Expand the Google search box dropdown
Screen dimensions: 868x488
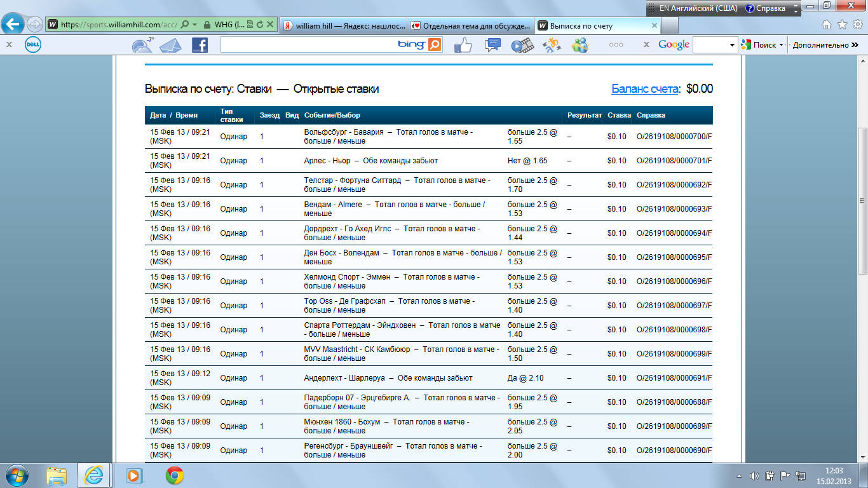click(732, 45)
